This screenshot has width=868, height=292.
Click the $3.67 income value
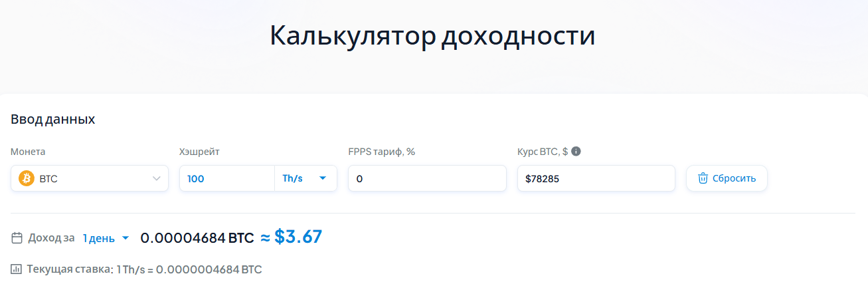pyautogui.click(x=298, y=236)
